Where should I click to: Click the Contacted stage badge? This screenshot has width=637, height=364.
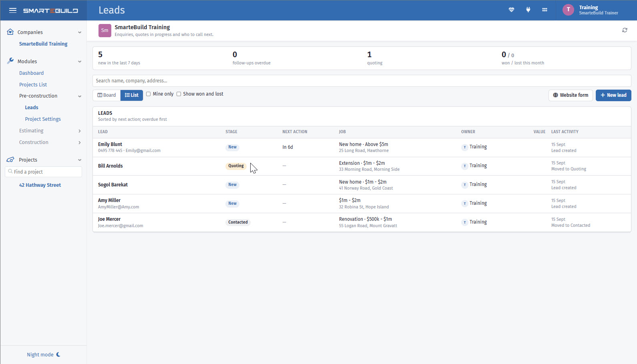click(x=238, y=222)
